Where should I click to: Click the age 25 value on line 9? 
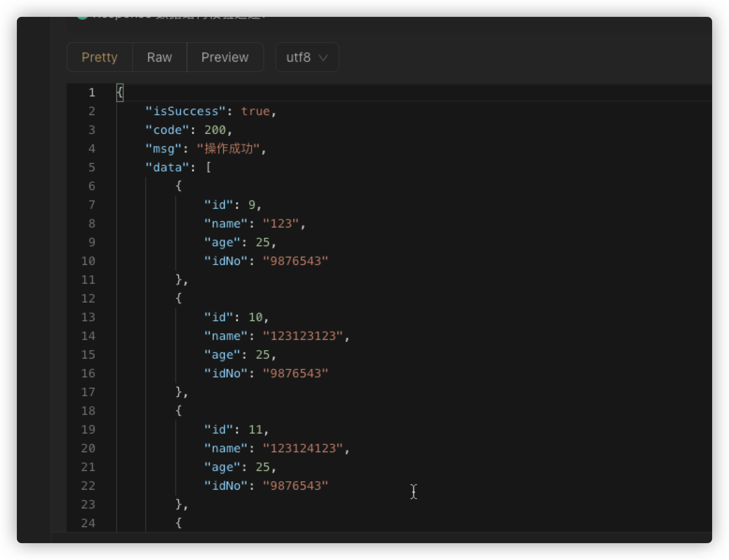(263, 243)
